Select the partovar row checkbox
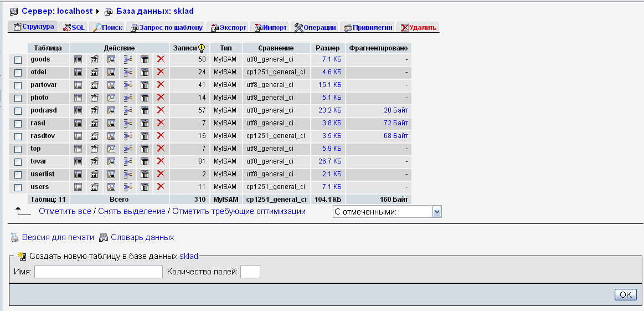This screenshot has width=644, height=311. pyautogui.click(x=18, y=85)
